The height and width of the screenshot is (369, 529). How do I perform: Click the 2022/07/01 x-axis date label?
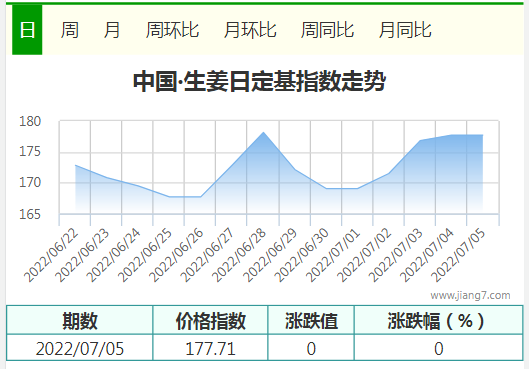(333, 255)
